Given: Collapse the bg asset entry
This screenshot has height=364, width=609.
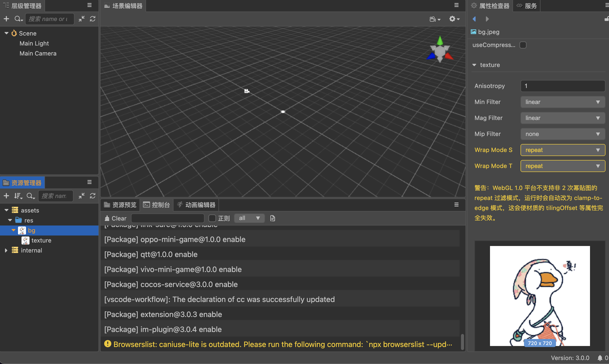Looking at the screenshot, I should point(13,230).
